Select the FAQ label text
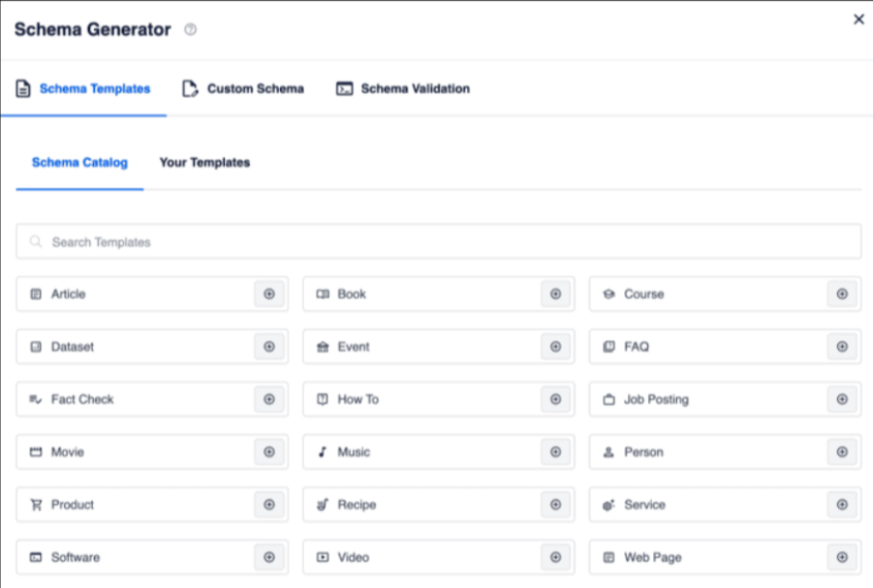Image resolution: width=873 pixels, height=588 pixels. pos(637,347)
